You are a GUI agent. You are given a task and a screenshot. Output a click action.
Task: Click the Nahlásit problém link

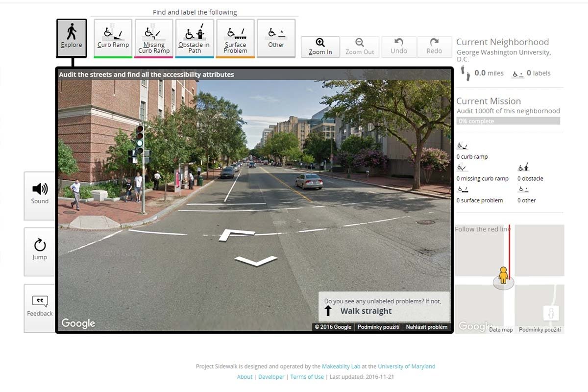(x=427, y=327)
